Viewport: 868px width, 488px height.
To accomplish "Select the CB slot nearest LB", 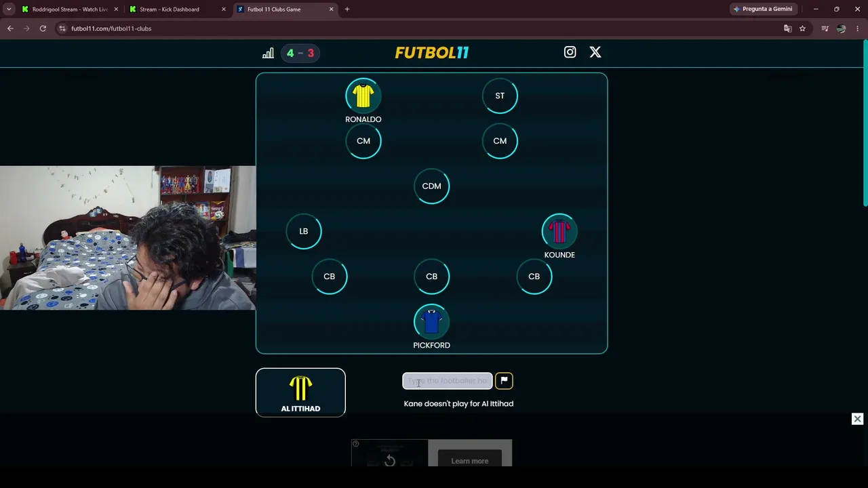I will (329, 277).
